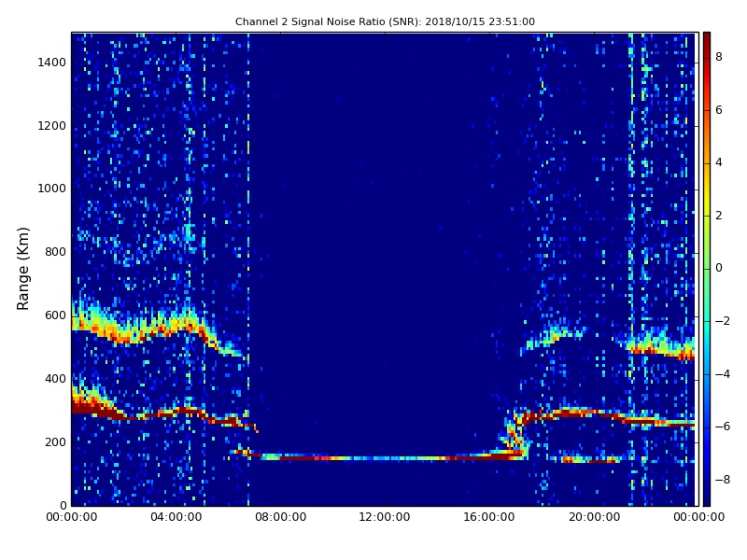
Task: Click the 600 tick label on range axis
Action: [x=56, y=315]
